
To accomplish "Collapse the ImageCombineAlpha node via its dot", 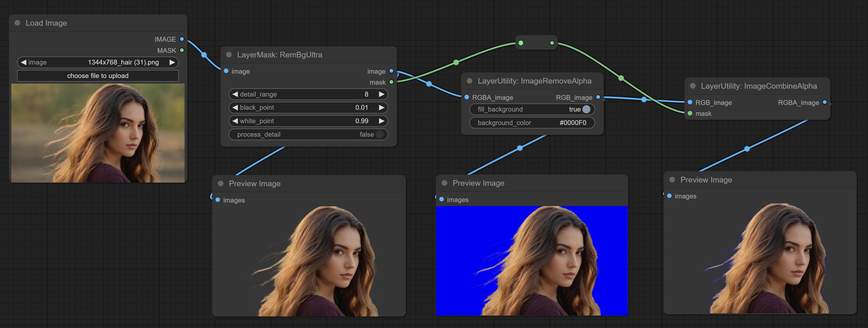I will click(692, 86).
